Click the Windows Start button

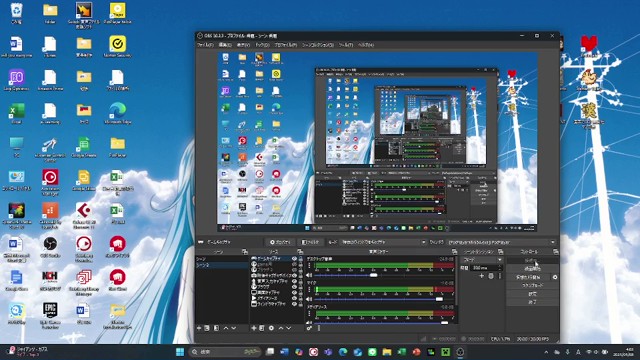(x=180, y=352)
